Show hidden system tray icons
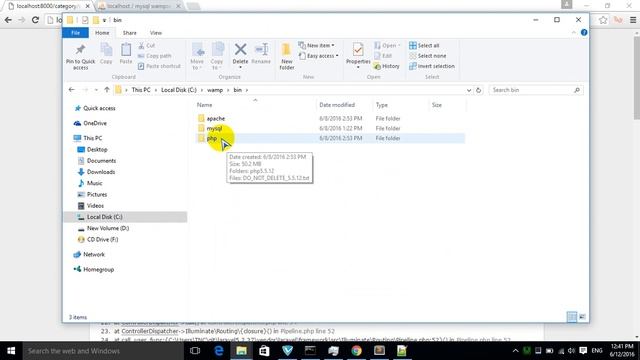The height and width of the screenshot is (360, 640). click(515, 351)
